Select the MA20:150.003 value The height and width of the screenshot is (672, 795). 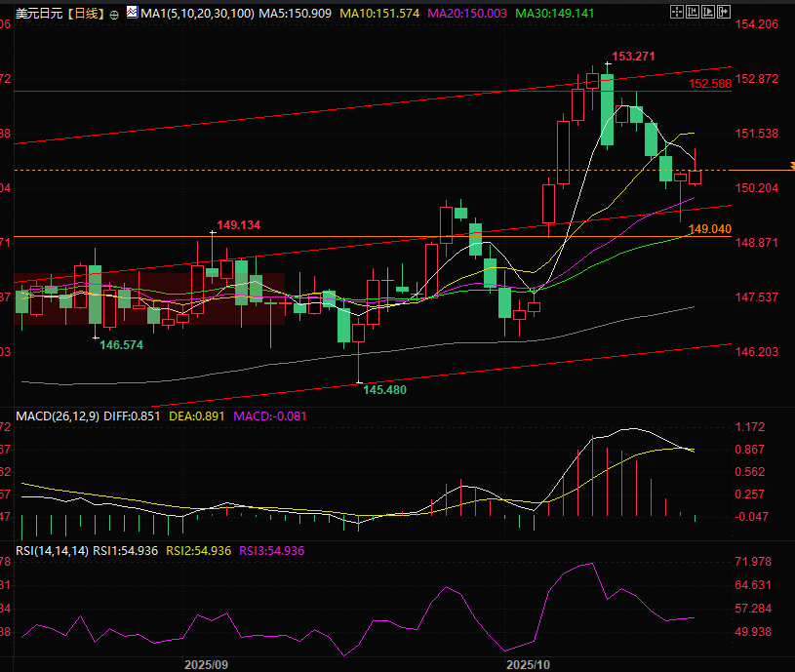tap(467, 14)
